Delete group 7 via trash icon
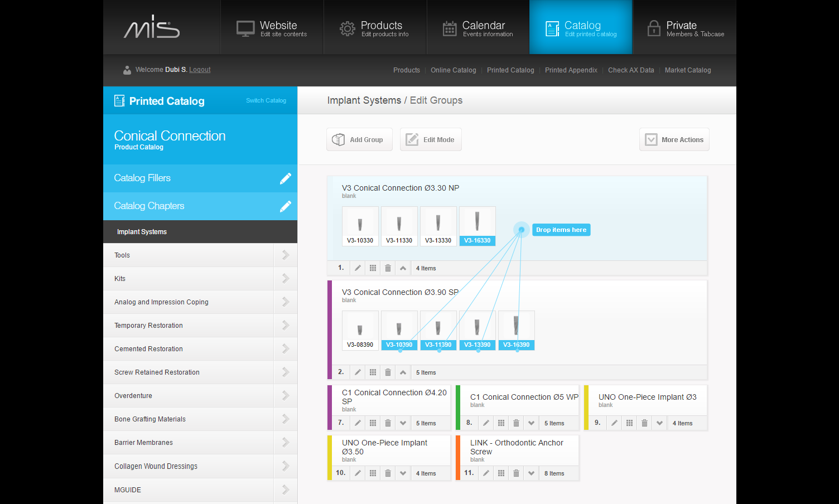Image resolution: width=839 pixels, height=504 pixels. point(388,423)
